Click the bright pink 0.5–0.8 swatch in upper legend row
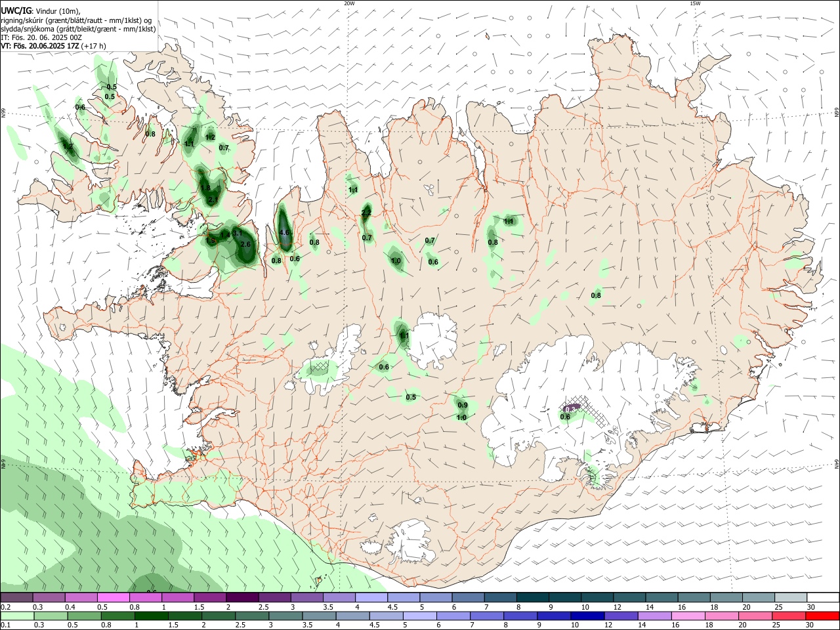This screenshot has width=840, height=630. point(113,598)
